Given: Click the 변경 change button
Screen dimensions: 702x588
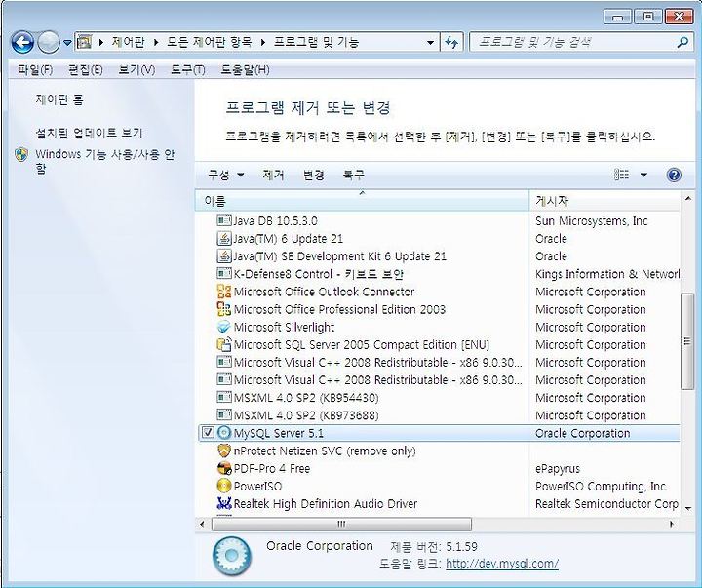Looking at the screenshot, I should click(313, 175).
